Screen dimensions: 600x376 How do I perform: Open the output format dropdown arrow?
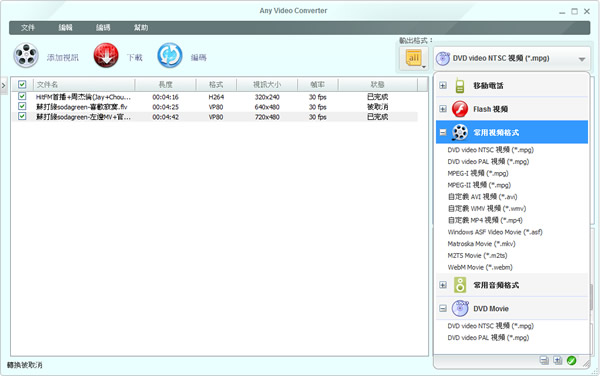click(582, 59)
